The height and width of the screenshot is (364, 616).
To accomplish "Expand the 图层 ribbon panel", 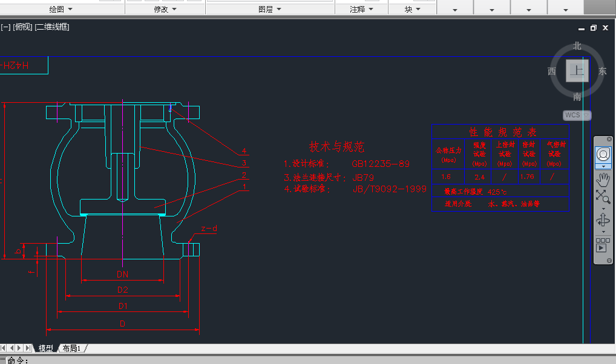I will (x=270, y=9).
